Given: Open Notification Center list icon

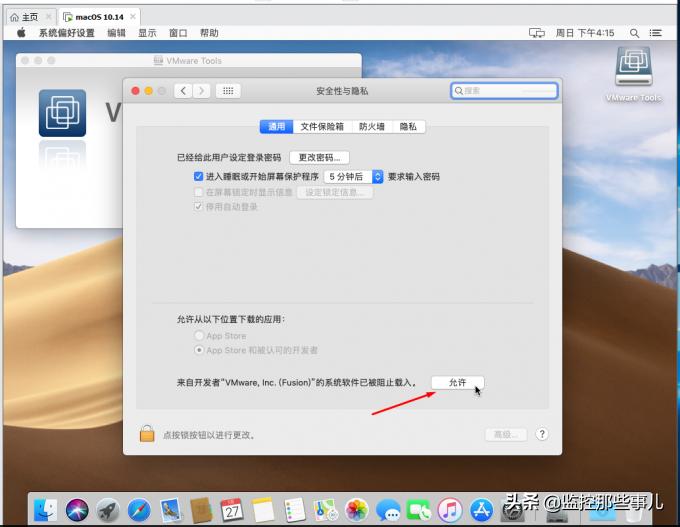Looking at the screenshot, I should point(655,33).
